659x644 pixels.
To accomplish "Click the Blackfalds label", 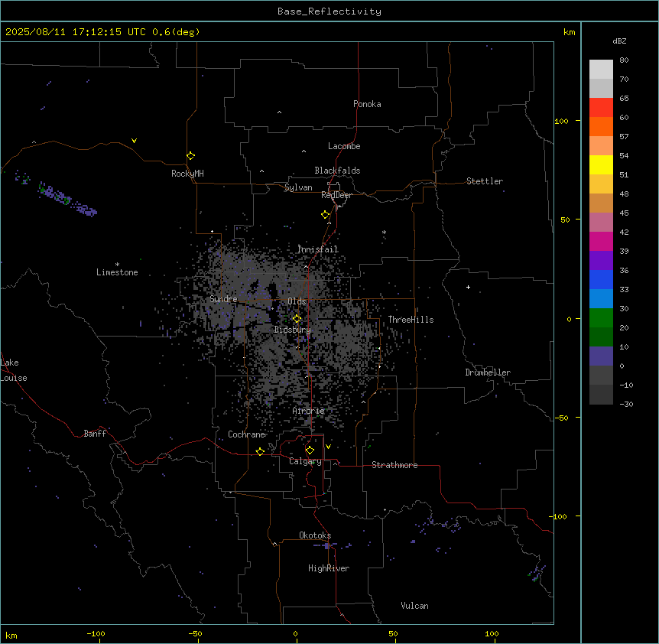I will point(337,171).
